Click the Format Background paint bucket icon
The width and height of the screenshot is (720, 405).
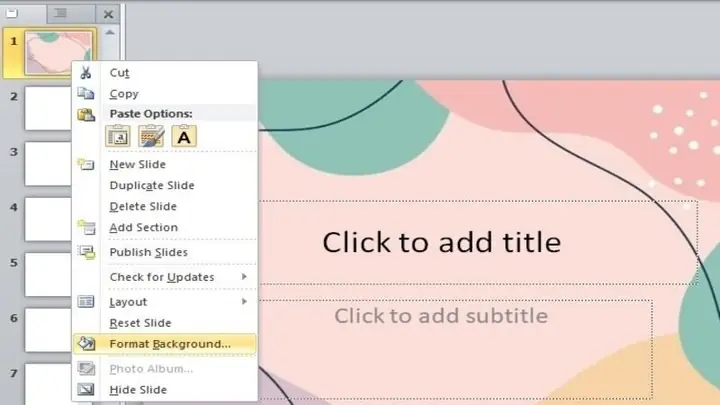click(86, 343)
